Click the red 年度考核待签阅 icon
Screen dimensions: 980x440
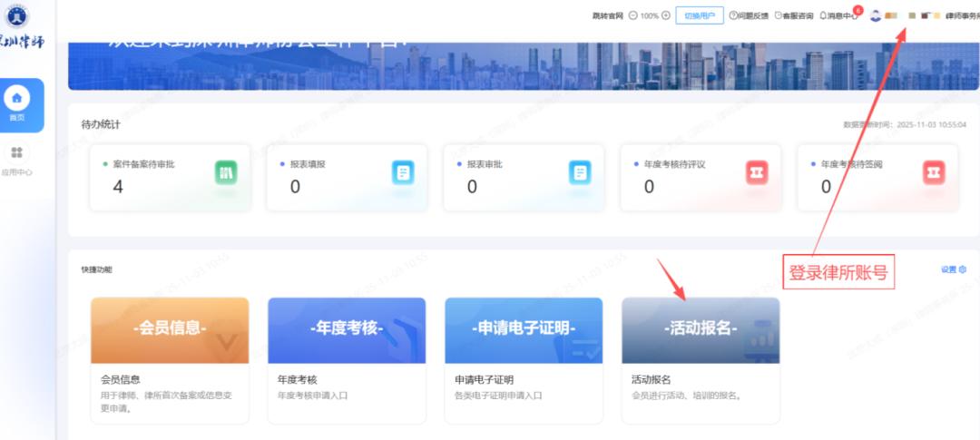coord(934,171)
